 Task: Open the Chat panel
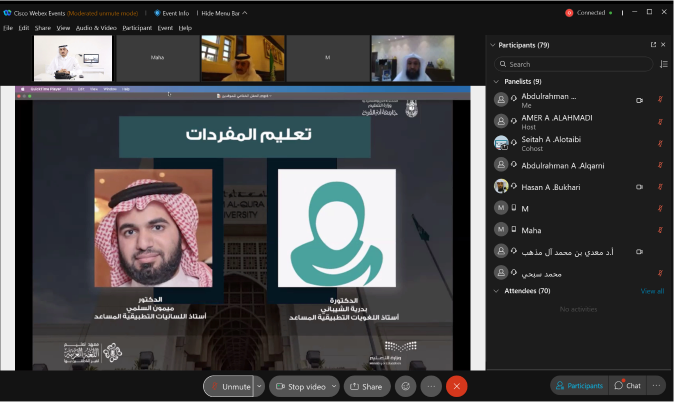coord(628,386)
